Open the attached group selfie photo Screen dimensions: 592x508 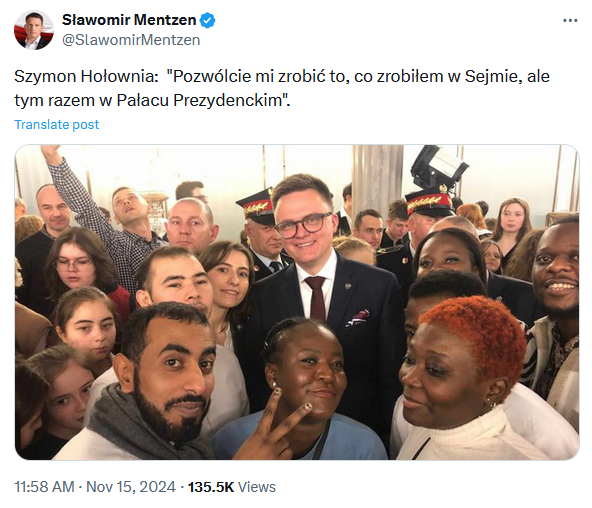[297, 302]
